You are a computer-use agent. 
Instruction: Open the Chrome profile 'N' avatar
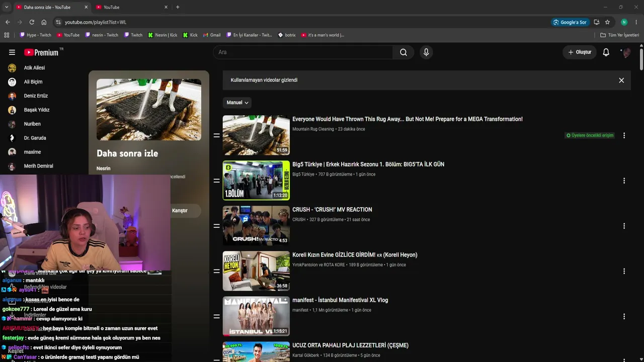[x=624, y=22]
